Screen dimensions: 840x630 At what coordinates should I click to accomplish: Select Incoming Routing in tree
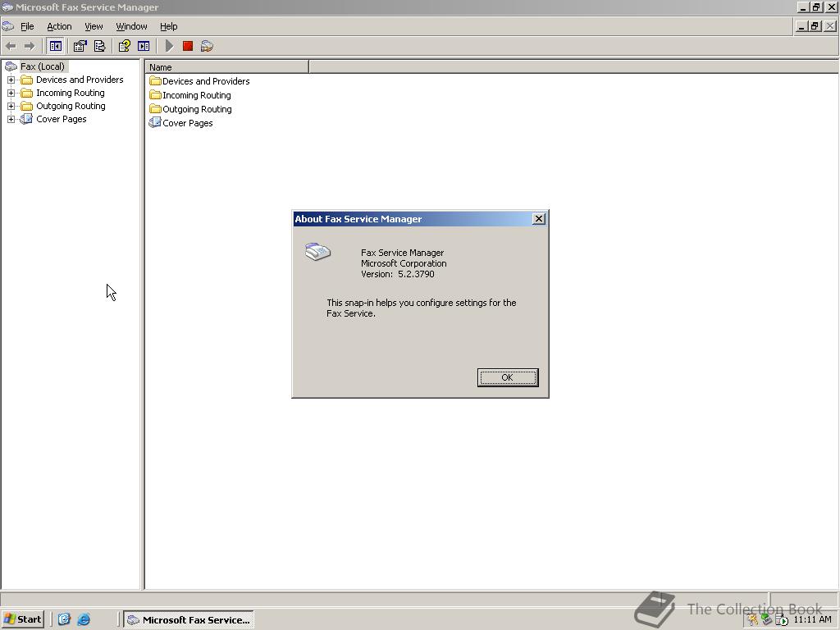71,93
